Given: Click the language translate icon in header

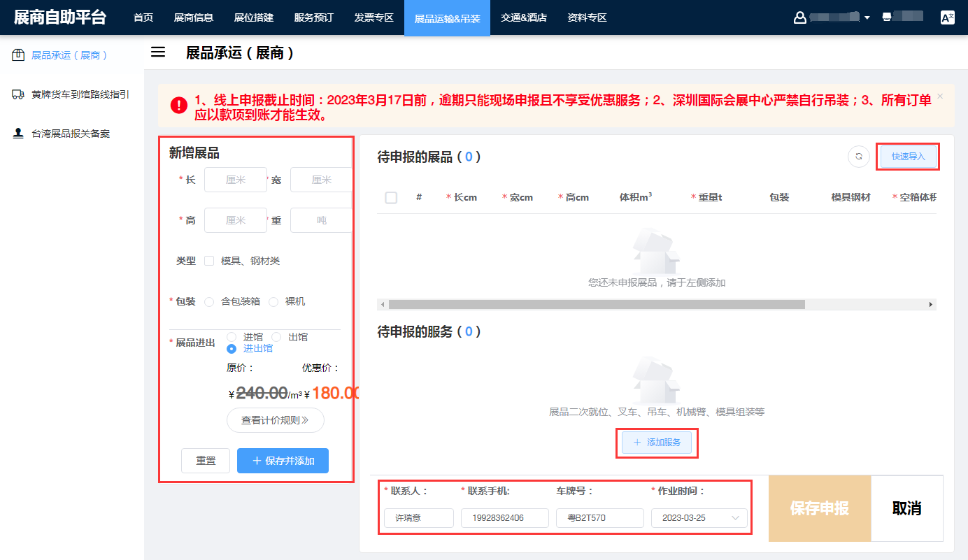Looking at the screenshot, I should coord(948,17).
